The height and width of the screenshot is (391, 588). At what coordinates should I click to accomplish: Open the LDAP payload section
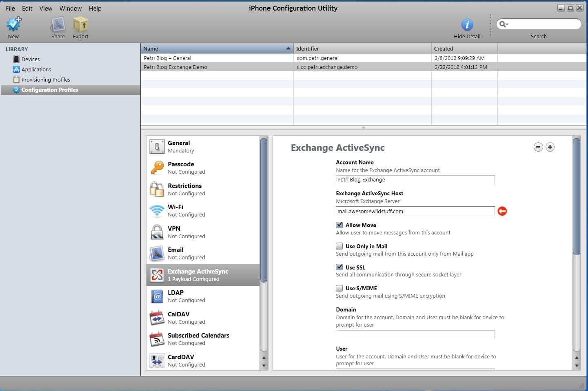point(203,296)
